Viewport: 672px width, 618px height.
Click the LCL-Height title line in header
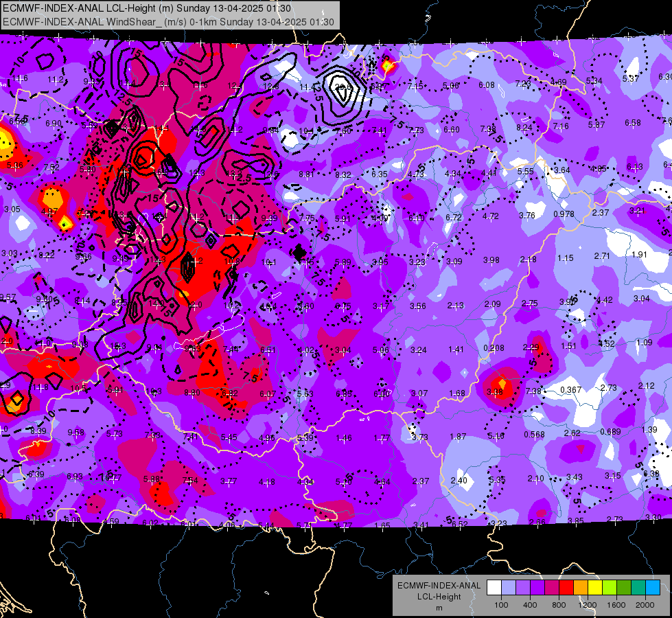(x=147, y=8)
